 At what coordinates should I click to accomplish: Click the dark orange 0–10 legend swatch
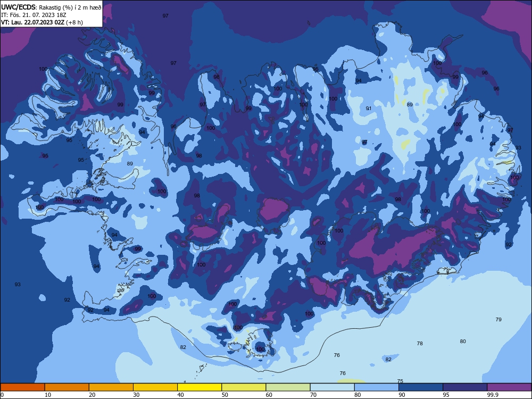(x=22, y=387)
